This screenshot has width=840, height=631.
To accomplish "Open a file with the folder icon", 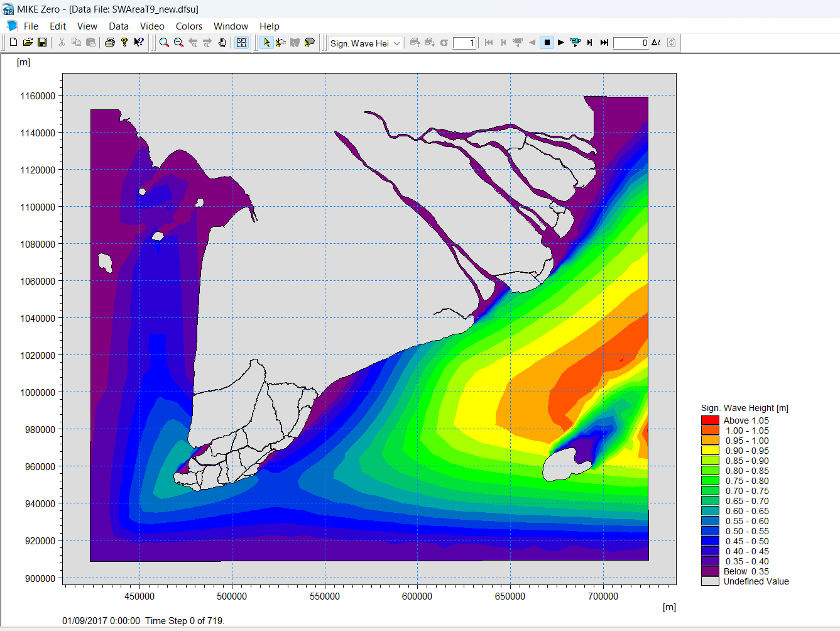I will (28, 43).
